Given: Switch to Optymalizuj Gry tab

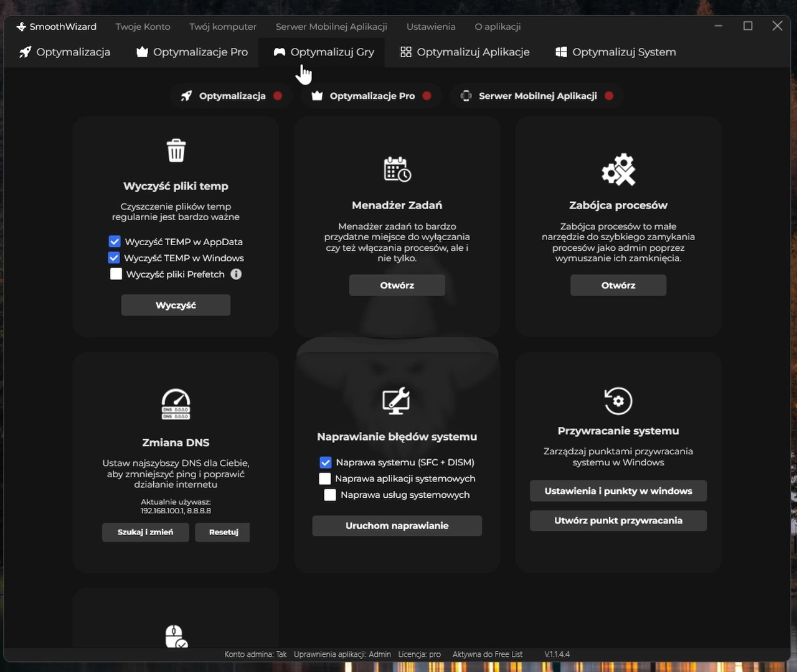Looking at the screenshot, I should [x=324, y=52].
